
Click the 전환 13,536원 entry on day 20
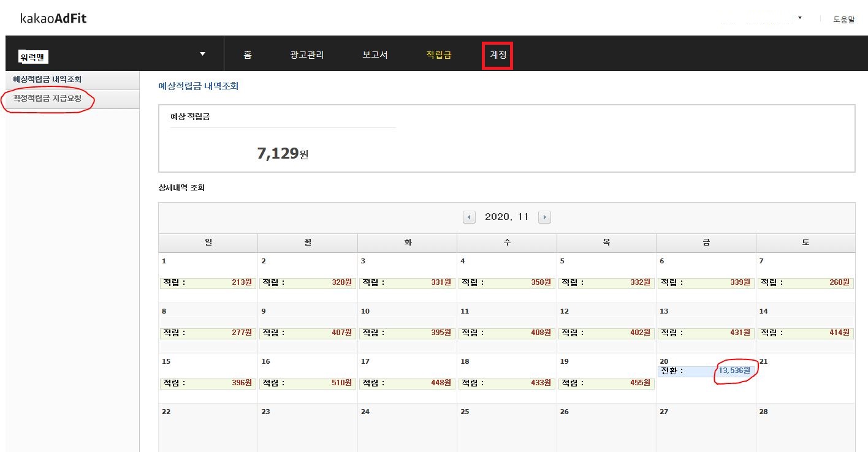[706, 371]
